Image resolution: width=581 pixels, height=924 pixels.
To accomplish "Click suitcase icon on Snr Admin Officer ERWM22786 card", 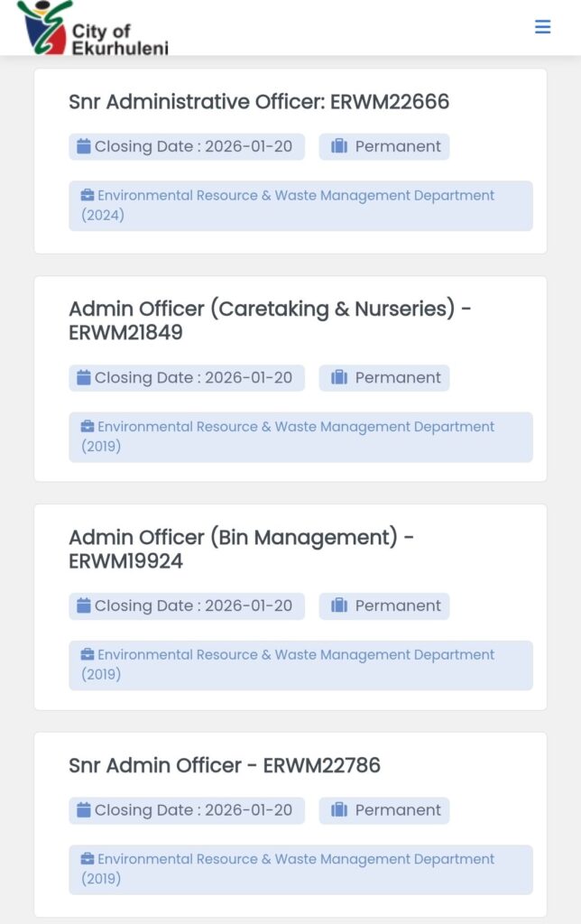I will pyautogui.click(x=339, y=810).
